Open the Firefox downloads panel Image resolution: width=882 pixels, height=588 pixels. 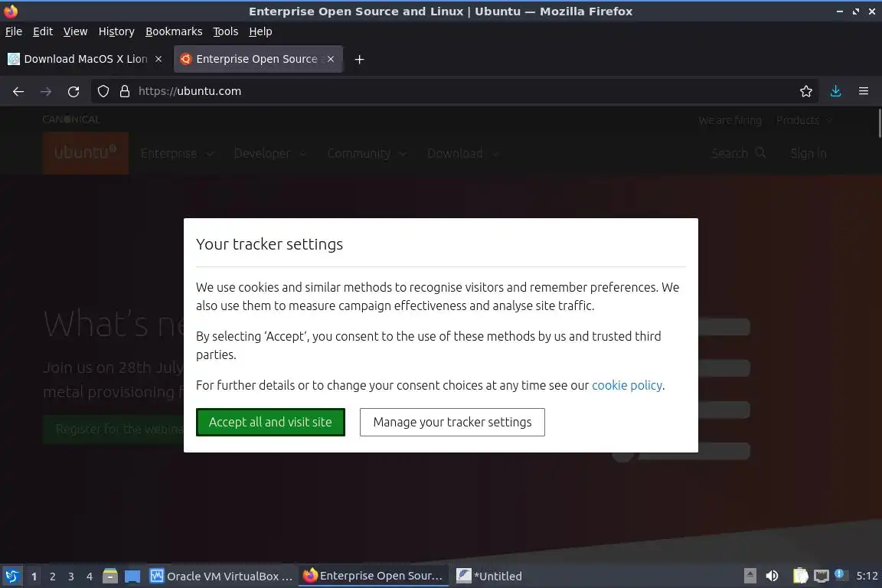835,91
